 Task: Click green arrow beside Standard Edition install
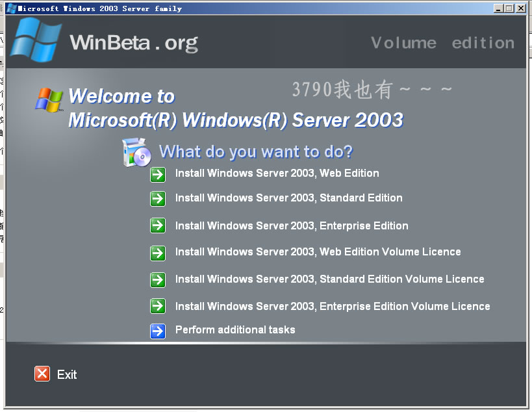click(x=158, y=199)
